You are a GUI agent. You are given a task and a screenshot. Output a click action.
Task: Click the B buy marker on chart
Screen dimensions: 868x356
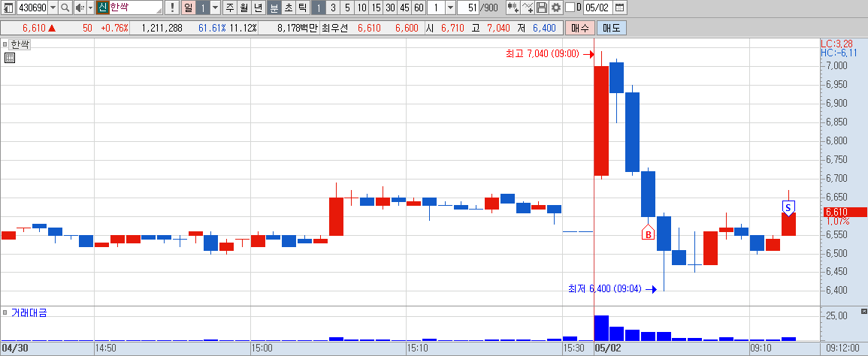tap(649, 233)
